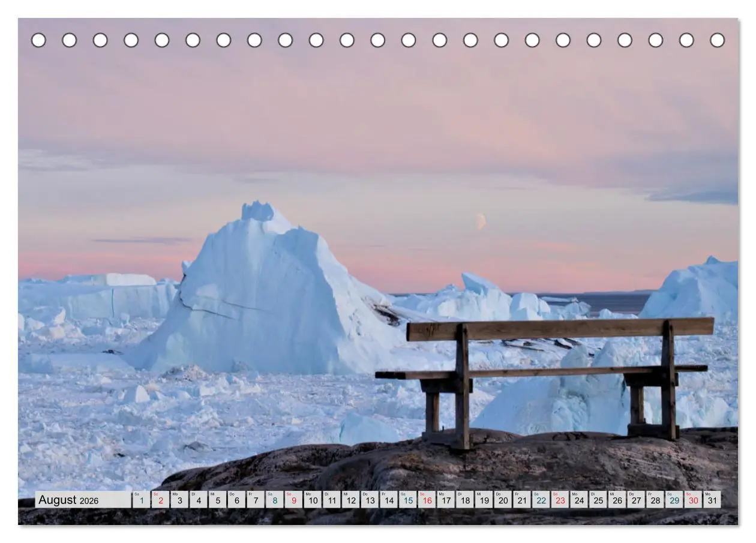The image size is (756, 543).
Task: Click day 31 date cell
Action: 712,500
